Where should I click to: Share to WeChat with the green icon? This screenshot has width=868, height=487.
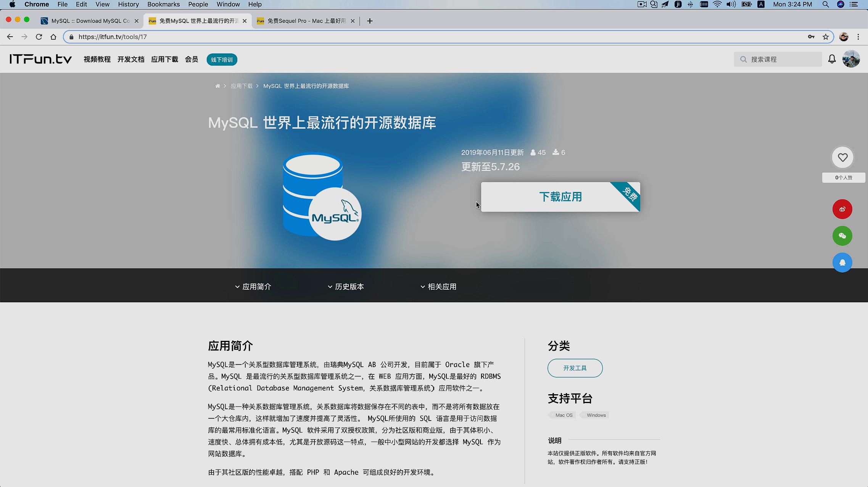842,236
